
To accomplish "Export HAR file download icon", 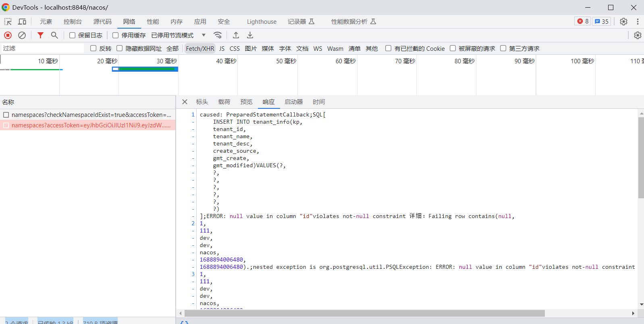I will point(250,35).
